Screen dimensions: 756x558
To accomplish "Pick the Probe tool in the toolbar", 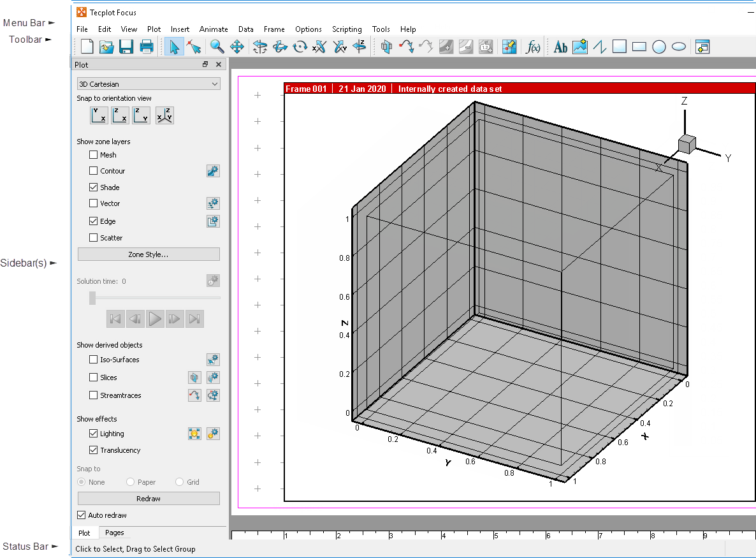I will (509, 47).
